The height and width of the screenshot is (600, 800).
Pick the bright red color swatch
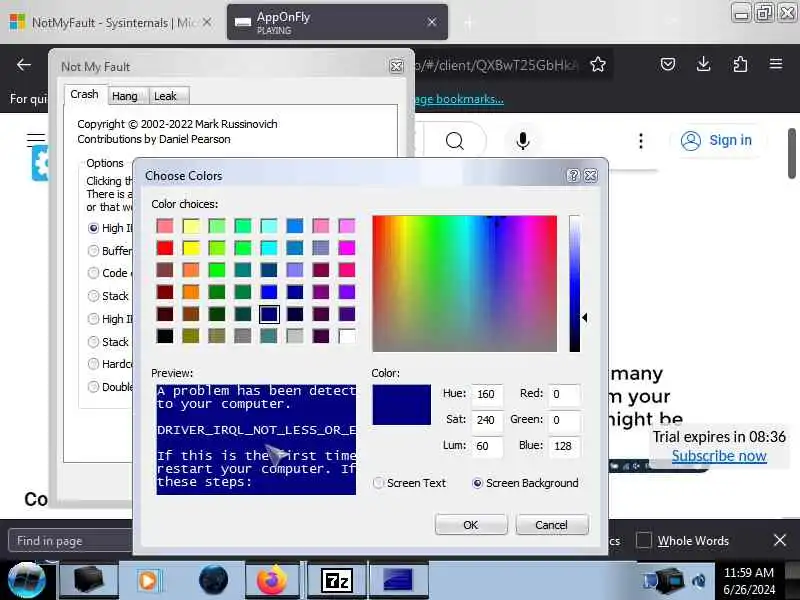click(164, 248)
